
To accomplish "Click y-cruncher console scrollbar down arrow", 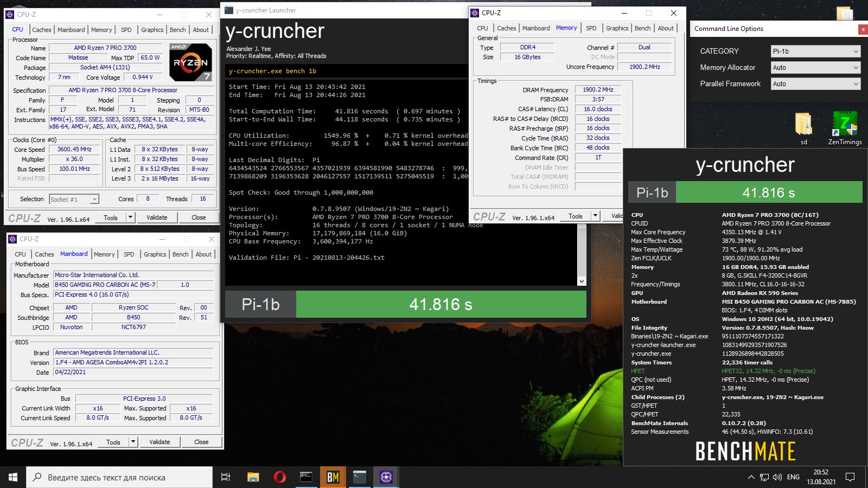I will [x=582, y=281].
